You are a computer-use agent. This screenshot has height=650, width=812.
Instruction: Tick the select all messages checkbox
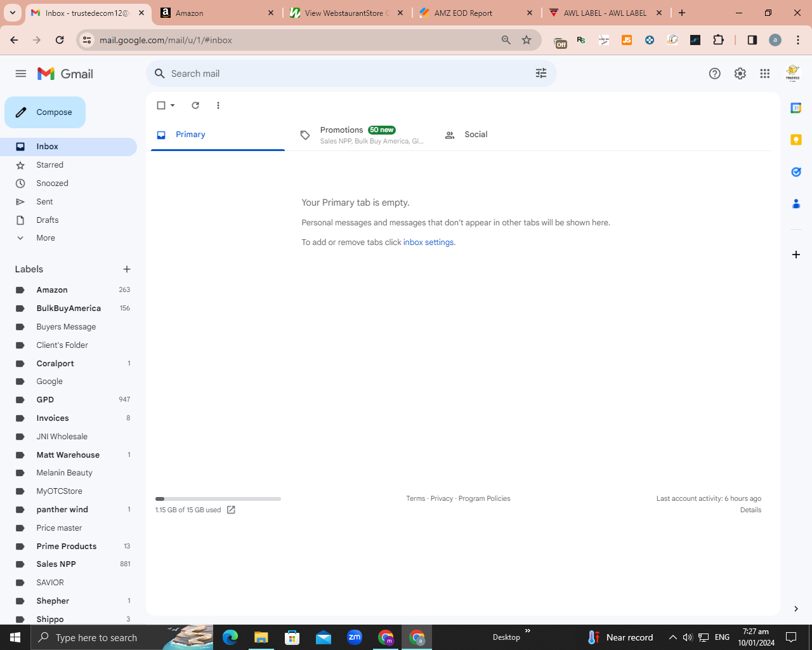pos(161,105)
